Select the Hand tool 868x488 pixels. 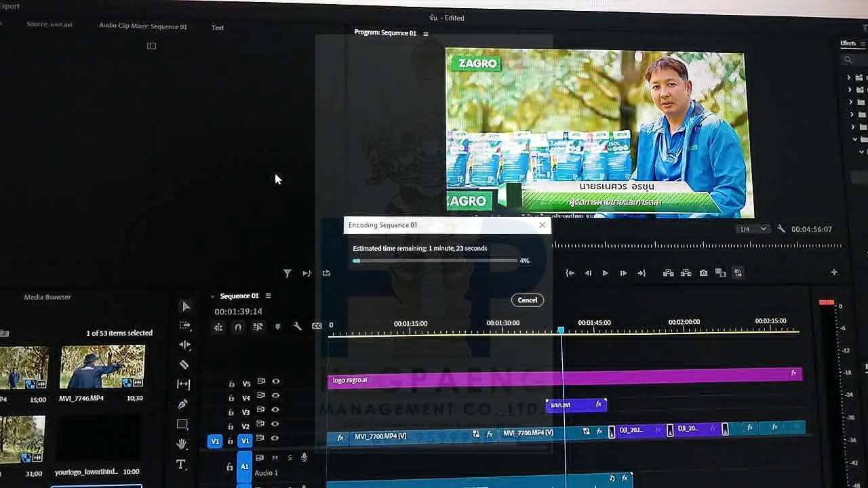pyautogui.click(x=182, y=444)
